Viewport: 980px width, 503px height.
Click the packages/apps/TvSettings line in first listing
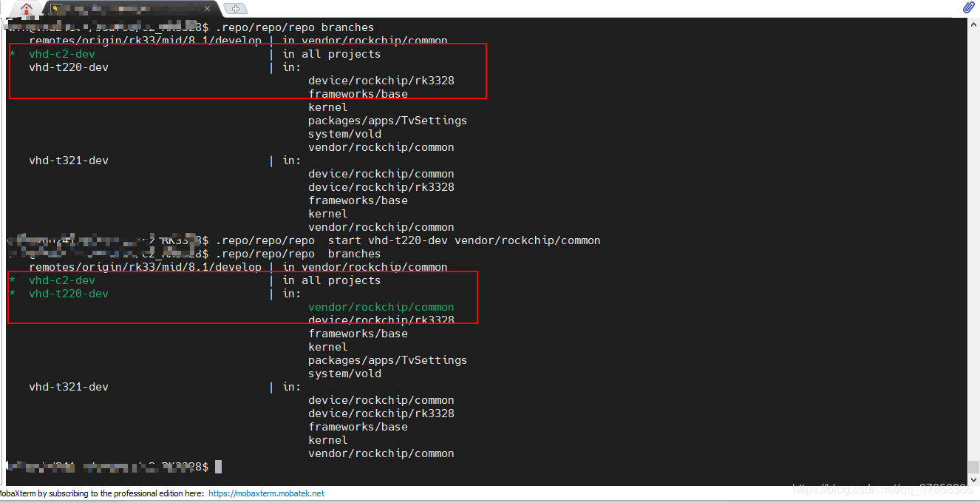388,121
